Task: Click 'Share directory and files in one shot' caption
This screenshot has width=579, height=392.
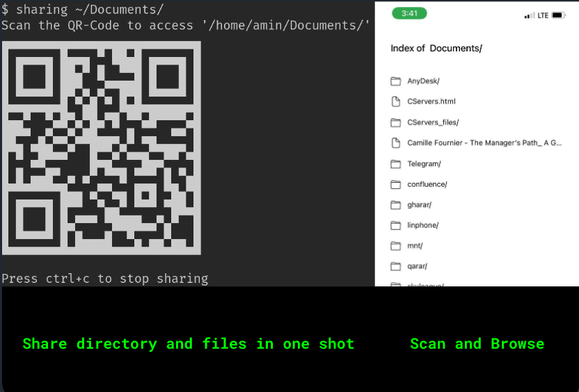Action: click(x=189, y=343)
